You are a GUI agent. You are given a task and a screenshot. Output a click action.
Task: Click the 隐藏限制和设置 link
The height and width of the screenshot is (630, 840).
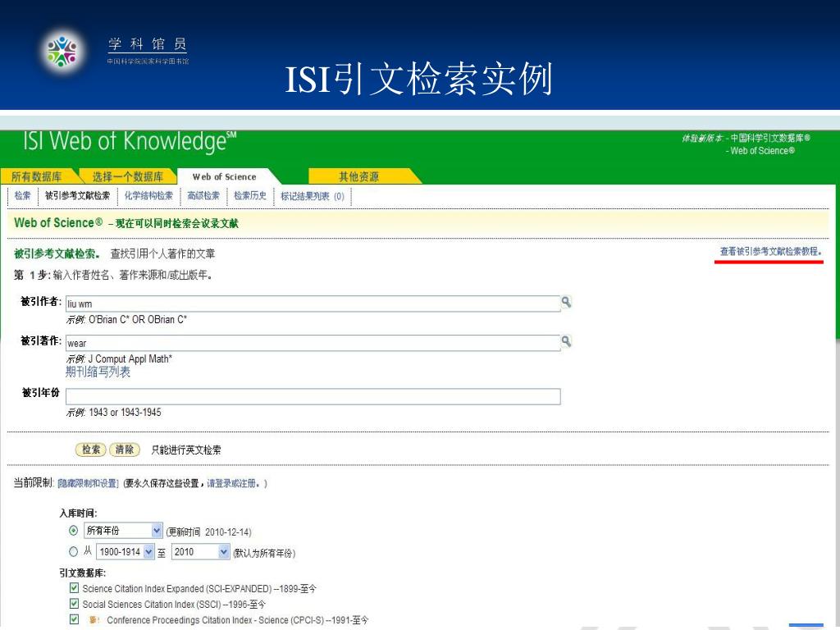[88, 483]
